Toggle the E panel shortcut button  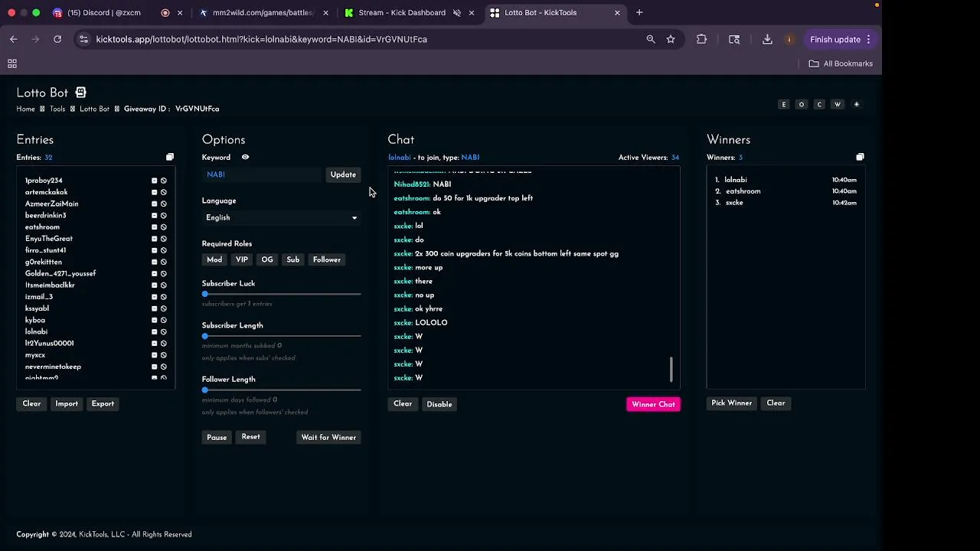pos(783,104)
